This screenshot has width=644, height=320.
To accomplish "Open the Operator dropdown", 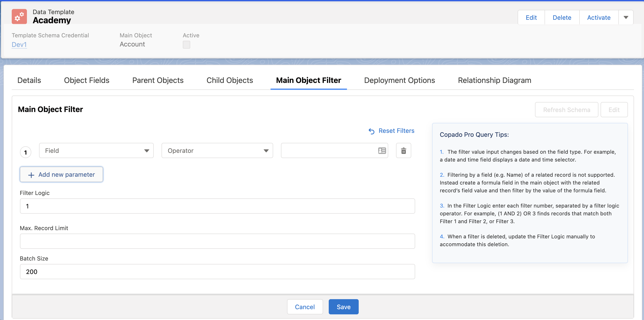I will [x=217, y=150].
